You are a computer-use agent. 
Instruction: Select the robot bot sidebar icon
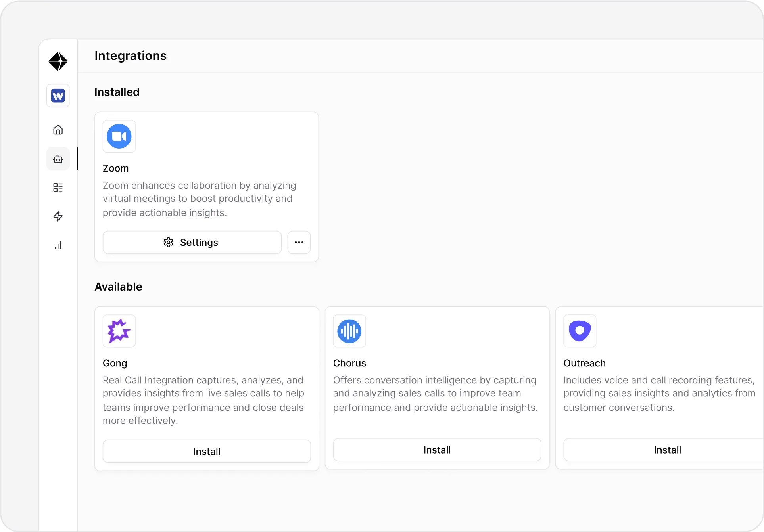pyautogui.click(x=58, y=159)
